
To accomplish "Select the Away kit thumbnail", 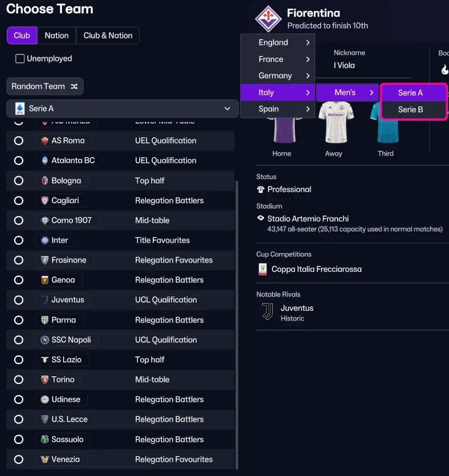I will pyautogui.click(x=336, y=122).
